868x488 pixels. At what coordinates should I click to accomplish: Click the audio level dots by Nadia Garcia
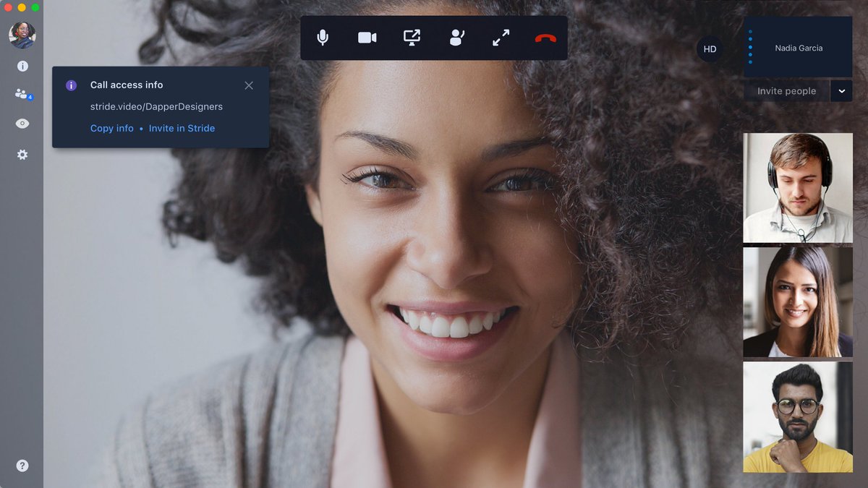click(x=750, y=47)
